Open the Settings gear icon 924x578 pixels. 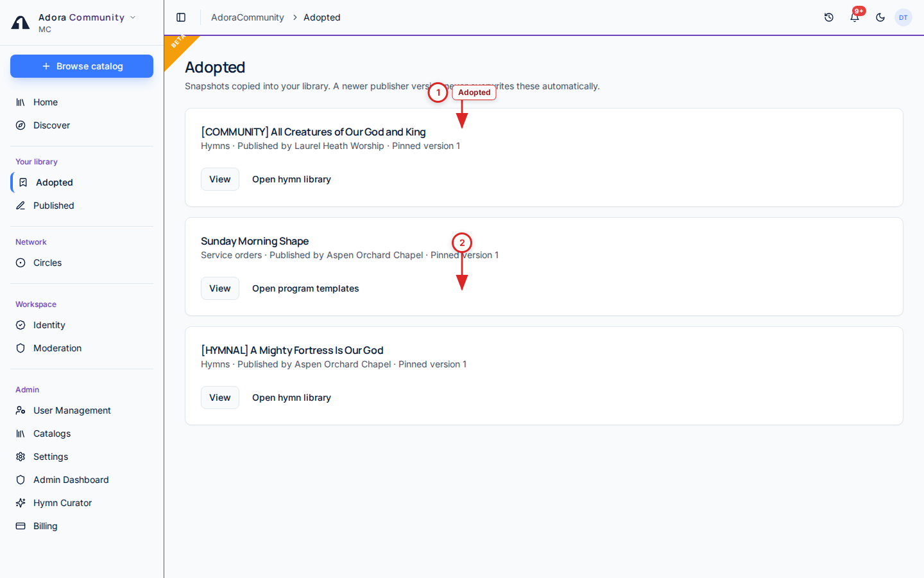[21, 457]
